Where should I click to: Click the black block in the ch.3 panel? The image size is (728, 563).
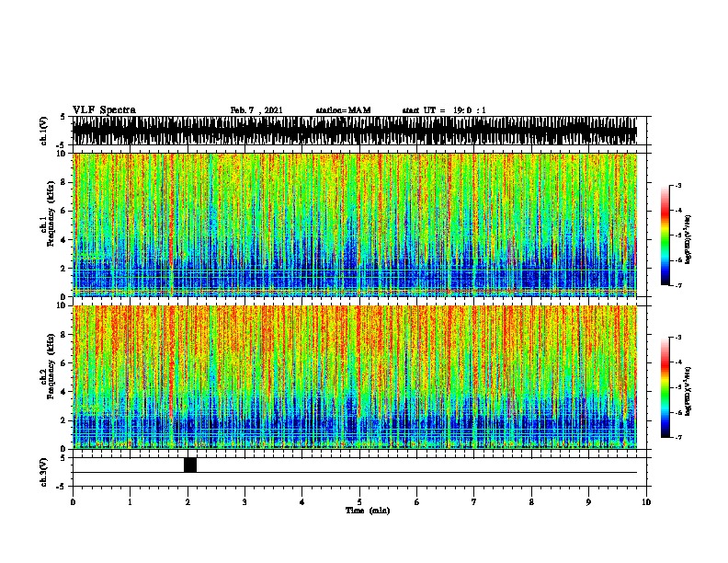click(190, 465)
